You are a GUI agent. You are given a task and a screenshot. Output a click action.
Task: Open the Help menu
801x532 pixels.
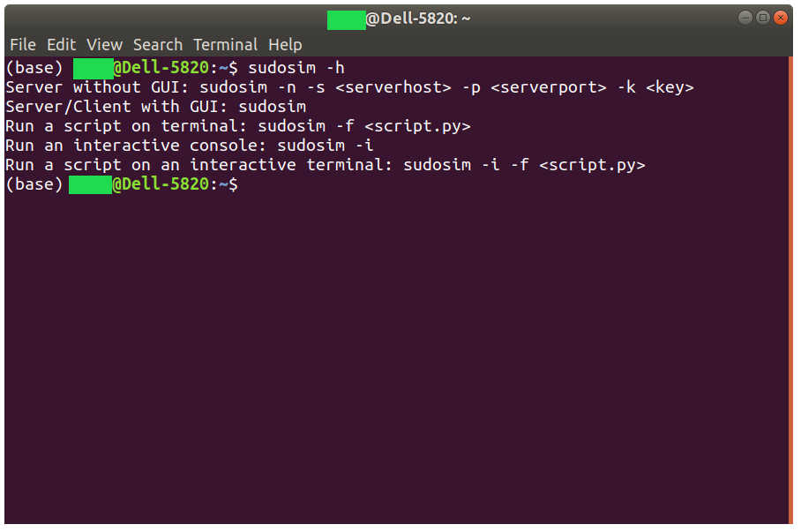(x=284, y=44)
